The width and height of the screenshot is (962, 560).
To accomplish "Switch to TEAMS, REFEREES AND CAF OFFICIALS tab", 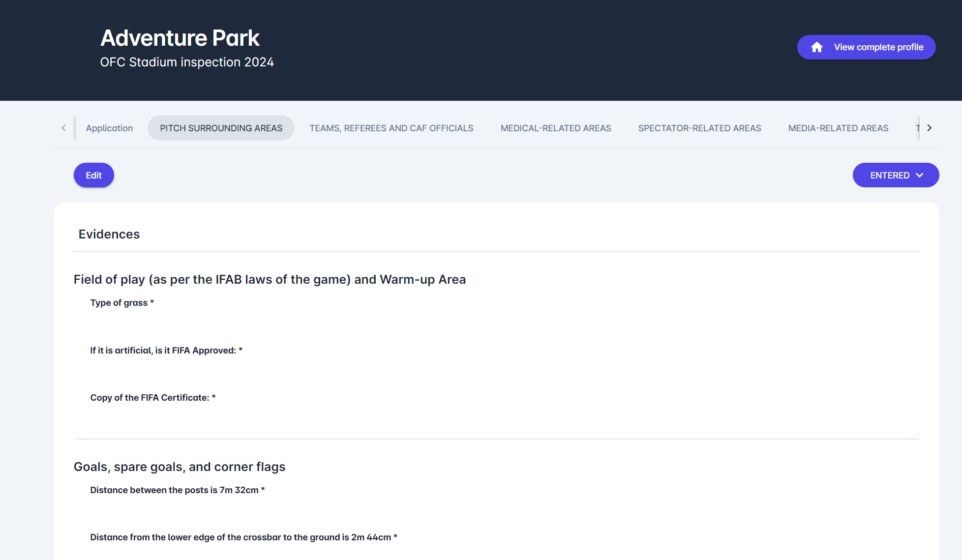I will point(391,128).
